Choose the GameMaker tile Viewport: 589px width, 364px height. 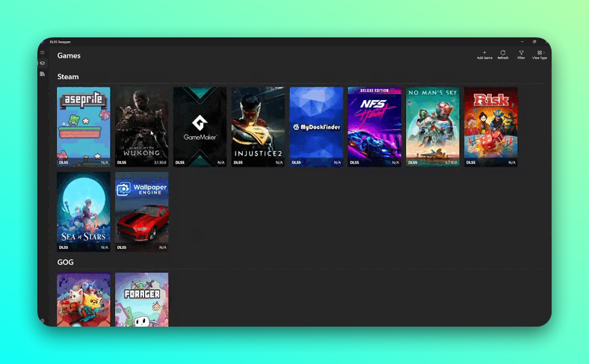(200, 126)
